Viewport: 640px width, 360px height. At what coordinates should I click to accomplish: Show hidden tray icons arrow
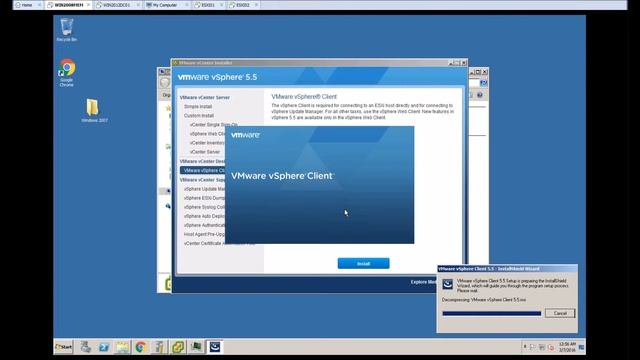click(x=525, y=347)
